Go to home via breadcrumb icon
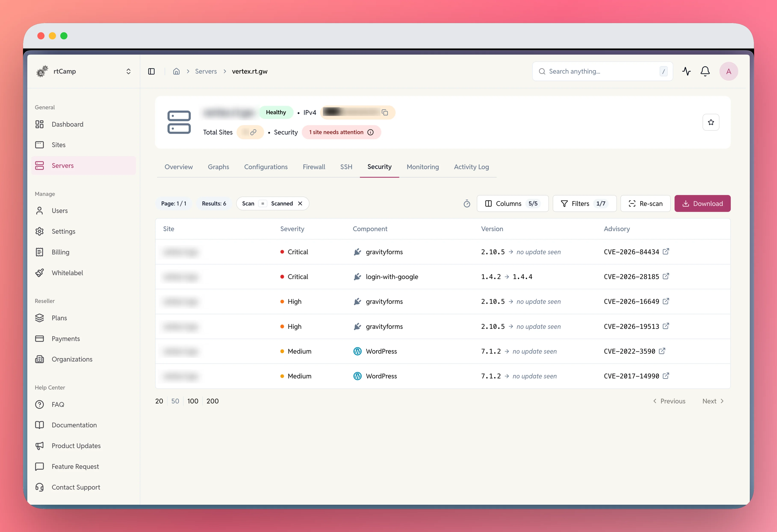Image resolution: width=777 pixels, height=532 pixels. [x=176, y=72]
